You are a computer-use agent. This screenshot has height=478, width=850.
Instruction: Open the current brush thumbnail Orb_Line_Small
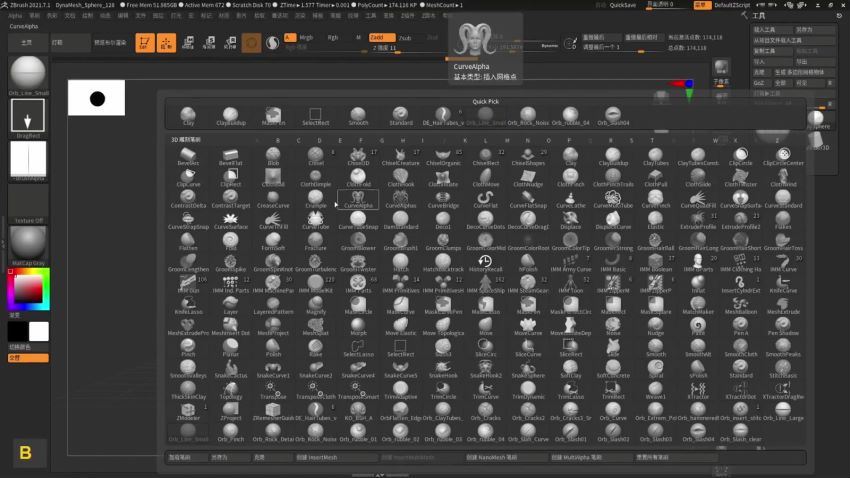point(28,72)
